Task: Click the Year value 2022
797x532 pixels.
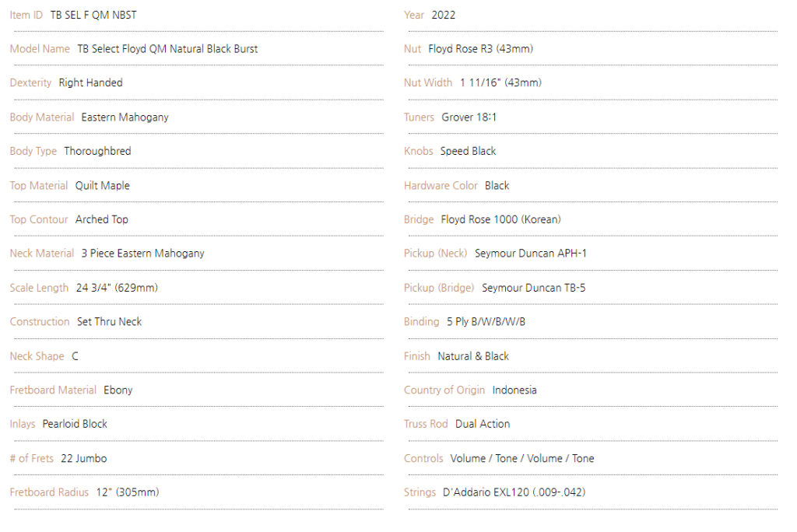Action: tap(443, 16)
